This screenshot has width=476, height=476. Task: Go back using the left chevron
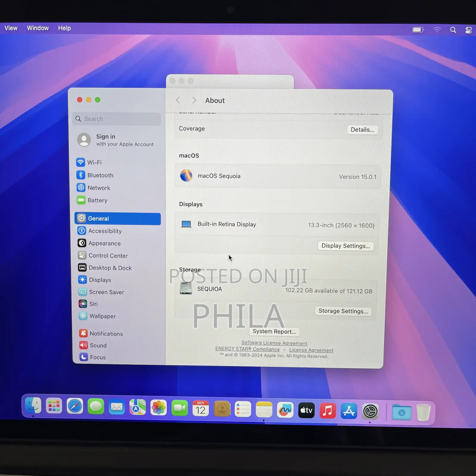point(178,100)
